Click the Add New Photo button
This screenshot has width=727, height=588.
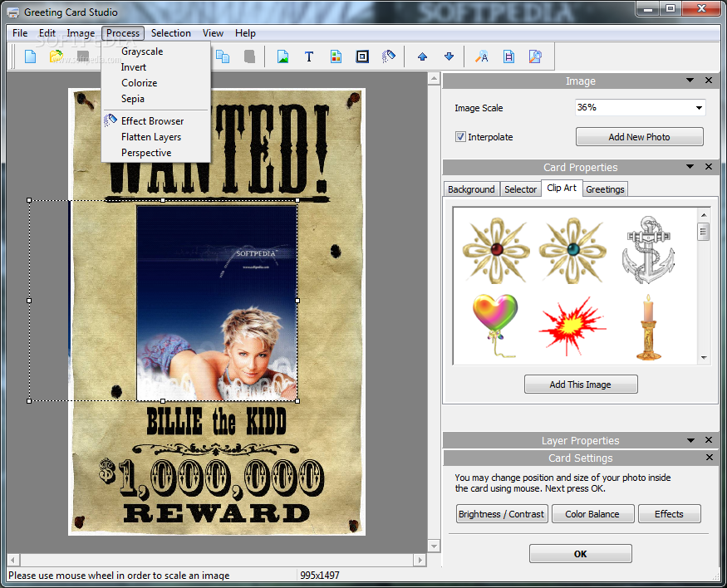tap(640, 137)
